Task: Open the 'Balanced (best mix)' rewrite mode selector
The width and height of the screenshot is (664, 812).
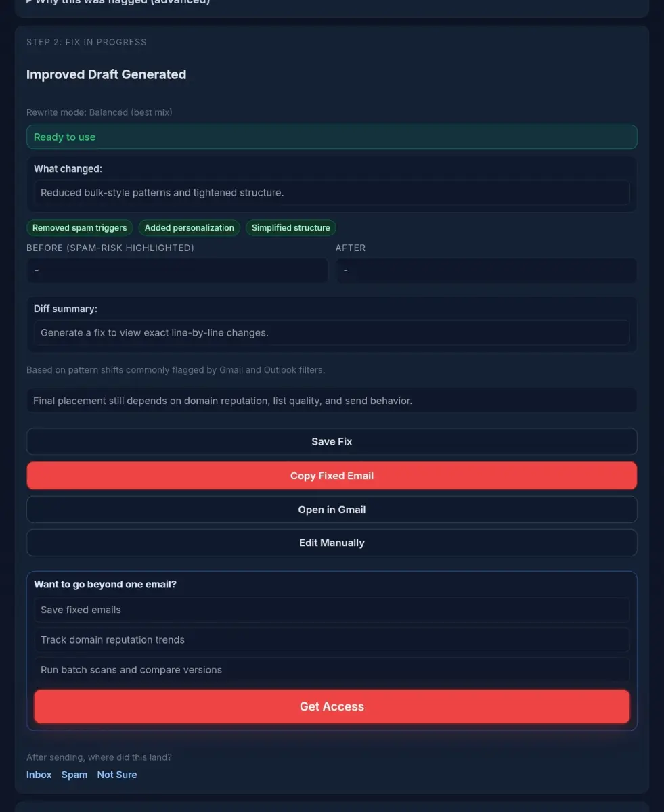Action: tap(99, 112)
